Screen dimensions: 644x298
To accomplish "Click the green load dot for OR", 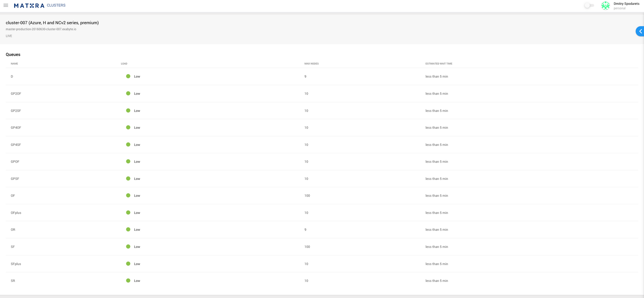I will pos(128,229).
